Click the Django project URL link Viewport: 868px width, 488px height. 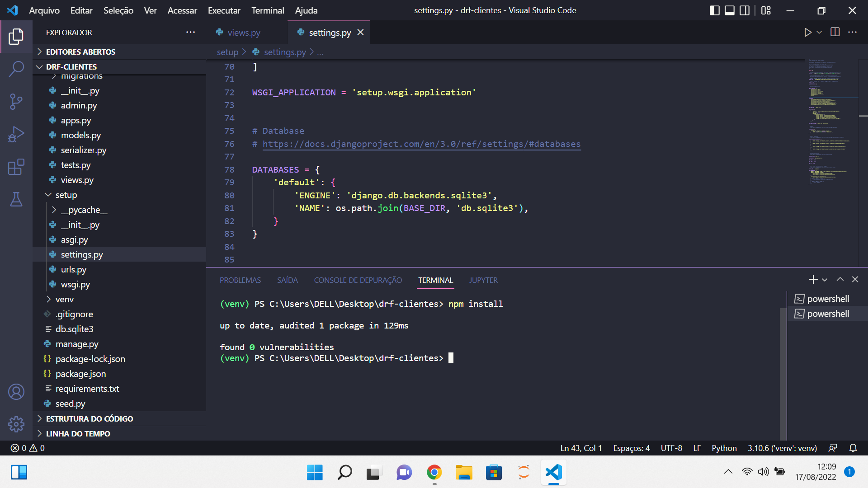pyautogui.click(x=421, y=144)
